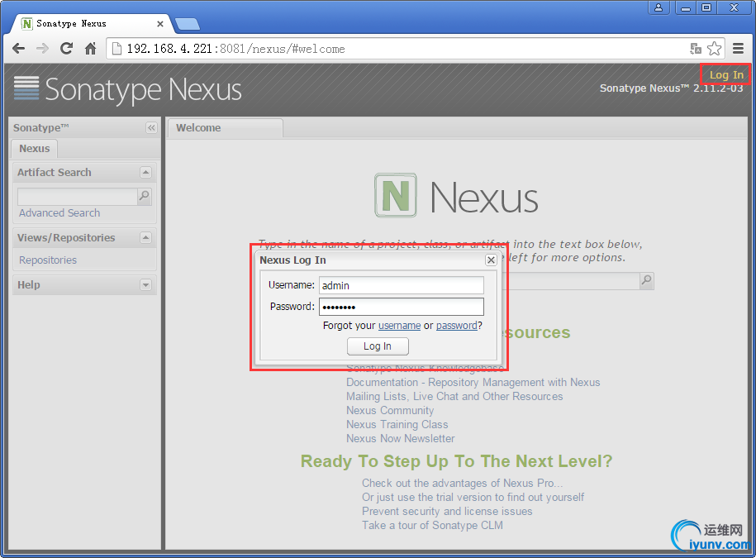Screen dimensions: 756x558
Task: Click the Sonatype Nexus header logo
Action: pos(128,89)
